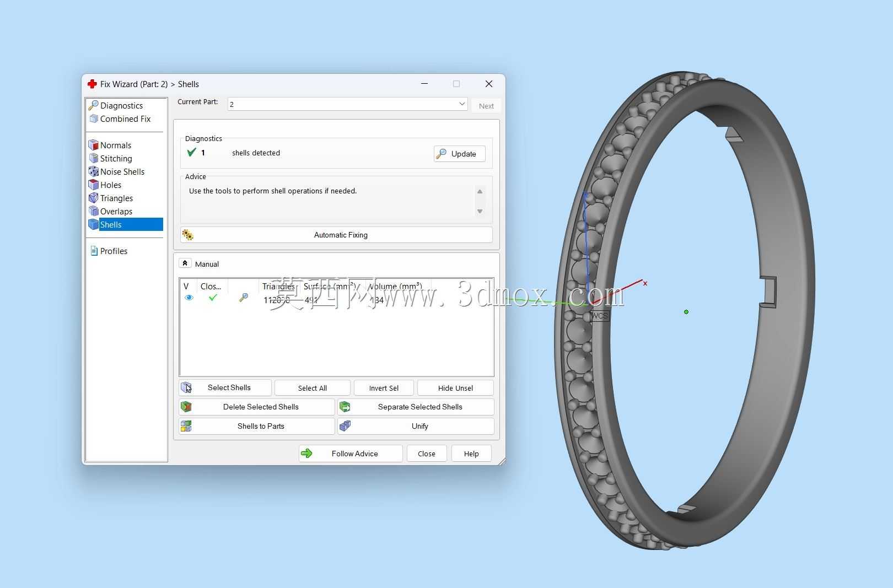Click the Overlaps icon
This screenshot has width=893, height=588.
click(94, 211)
